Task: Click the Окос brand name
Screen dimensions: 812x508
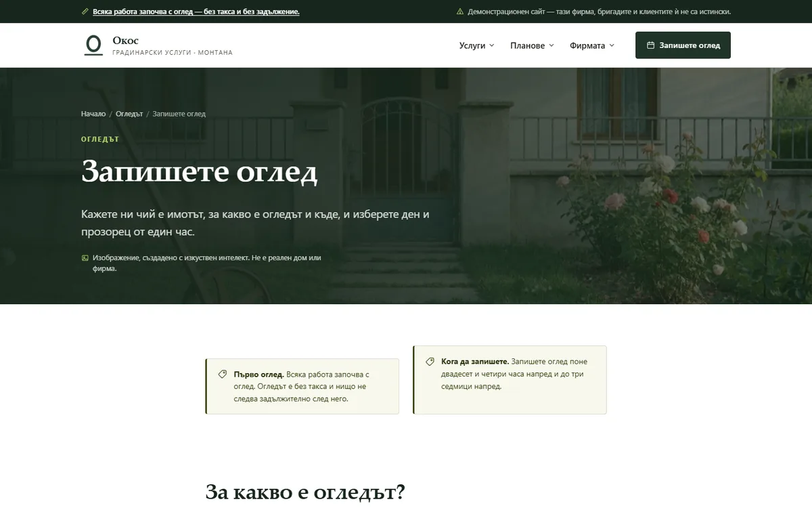Action: click(x=126, y=41)
